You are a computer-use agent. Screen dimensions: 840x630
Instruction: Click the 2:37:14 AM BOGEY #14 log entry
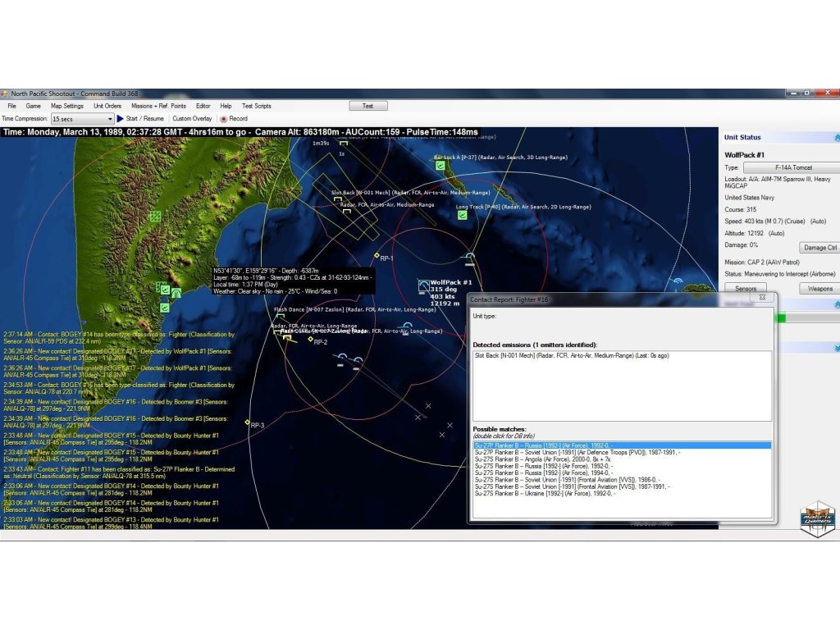pyautogui.click(x=119, y=337)
